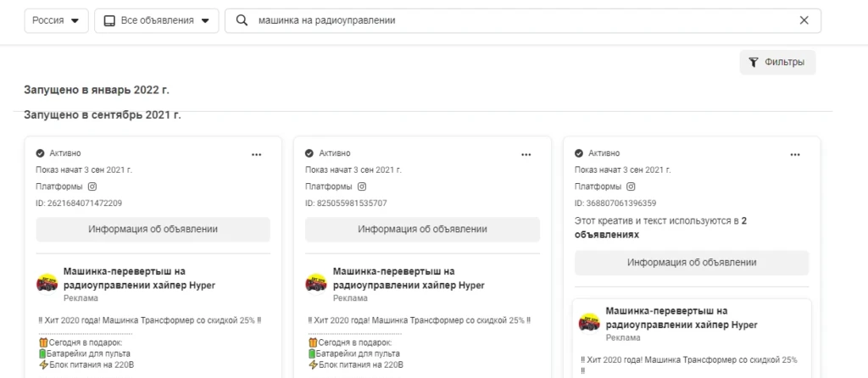Click text Этот креатив и текст используются в 2 объявлениях

661,227
